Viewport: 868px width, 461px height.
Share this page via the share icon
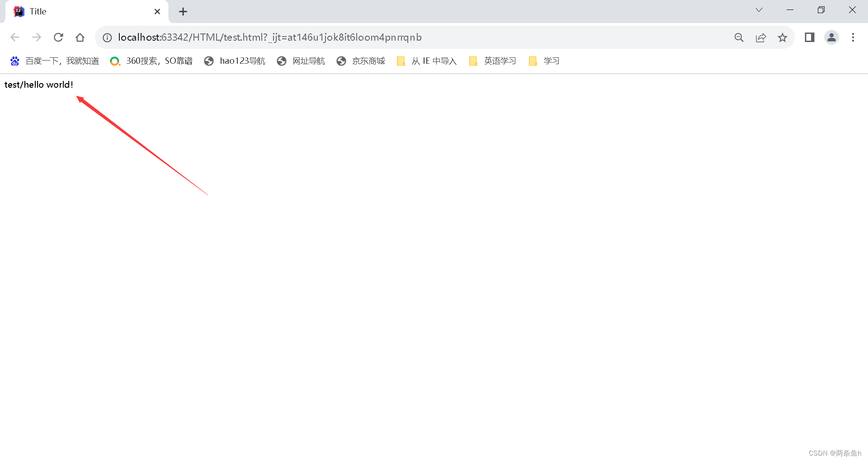pyautogui.click(x=761, y=38)
